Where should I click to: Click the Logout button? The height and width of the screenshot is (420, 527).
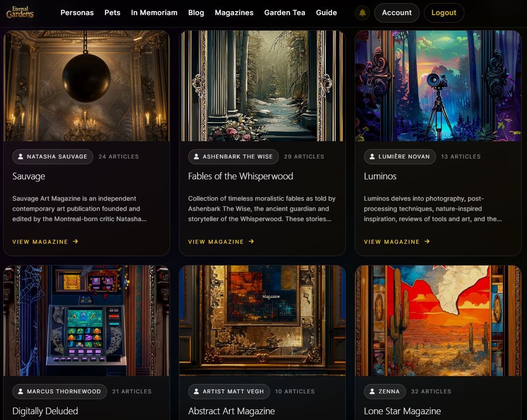(444, 13)
